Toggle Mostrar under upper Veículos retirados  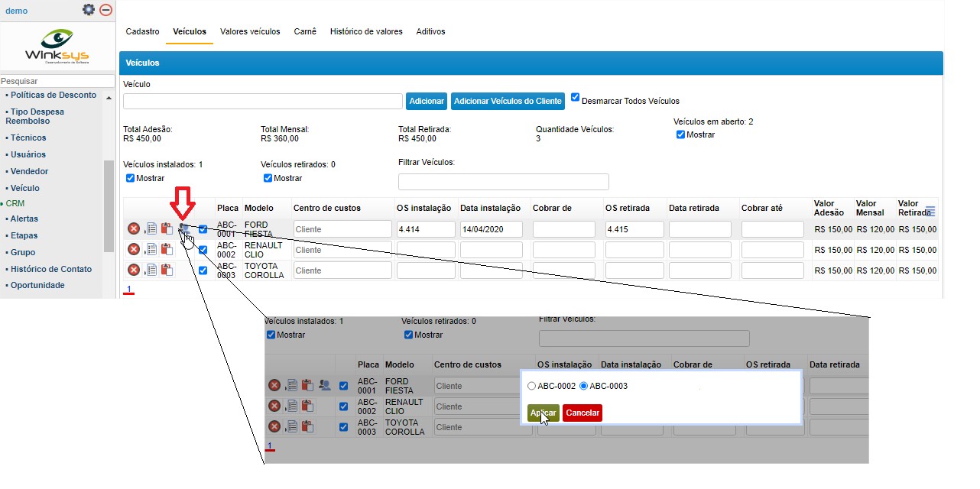(268, 178)
